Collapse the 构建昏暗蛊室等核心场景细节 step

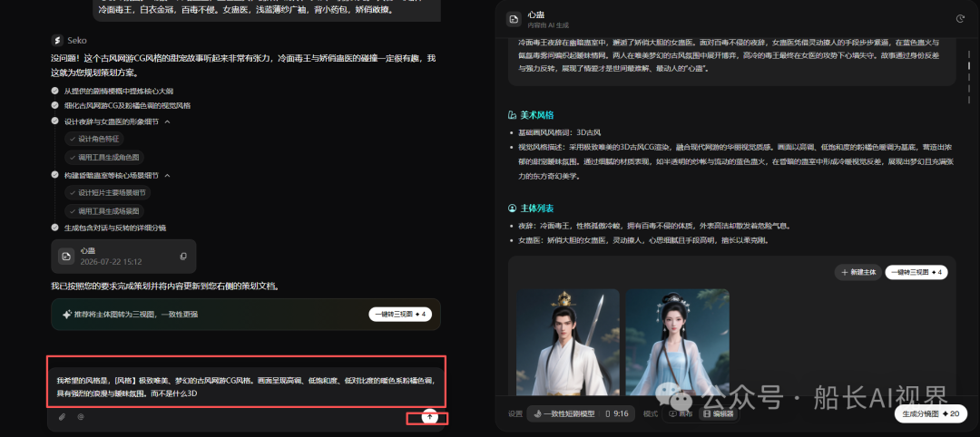click(168, 175)
